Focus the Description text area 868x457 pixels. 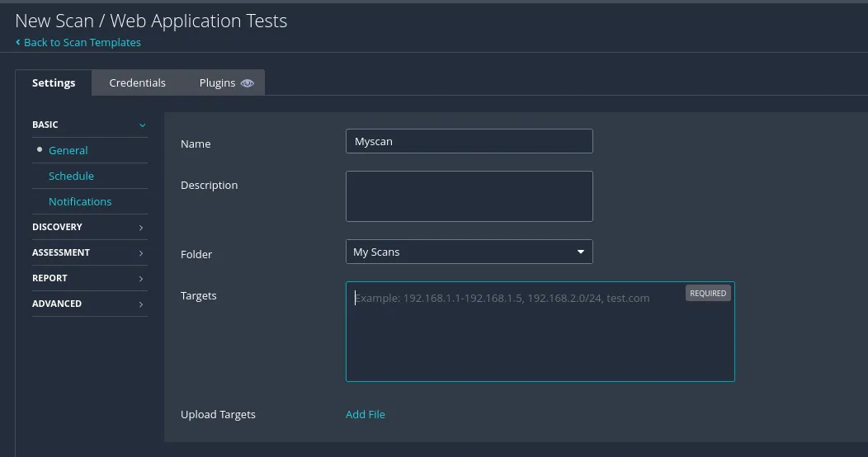(469, 196)
